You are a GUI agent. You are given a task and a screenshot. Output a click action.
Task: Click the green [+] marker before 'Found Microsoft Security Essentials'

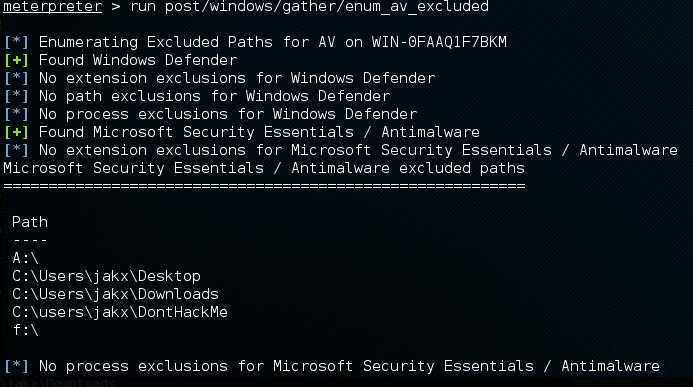point(16,132)
